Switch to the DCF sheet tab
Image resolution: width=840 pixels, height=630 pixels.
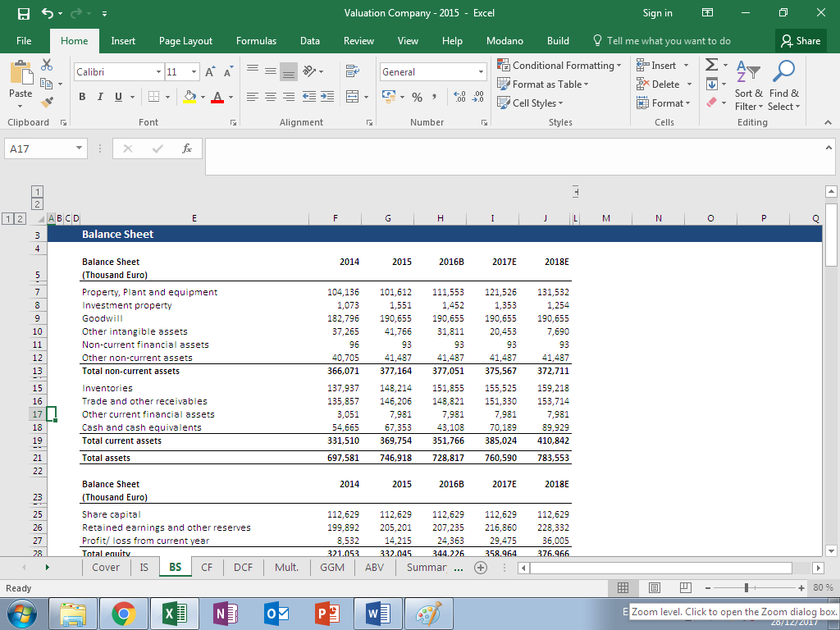tap(244, 568)
